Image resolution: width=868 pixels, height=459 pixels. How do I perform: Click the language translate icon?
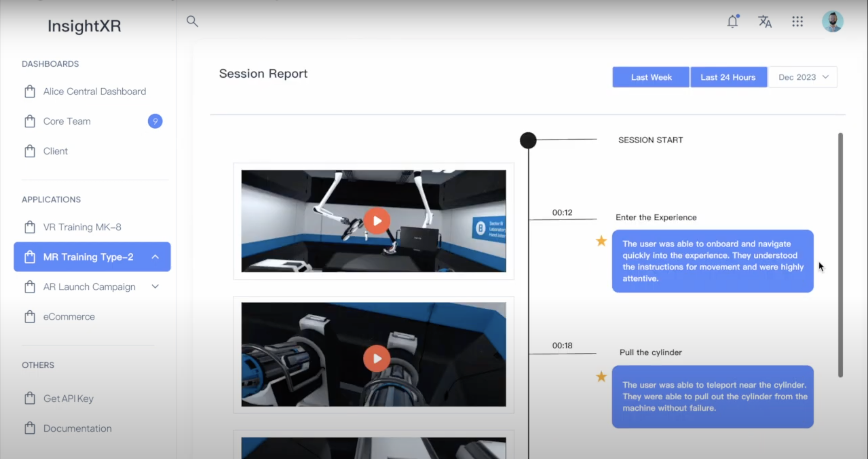pos(765,21)
